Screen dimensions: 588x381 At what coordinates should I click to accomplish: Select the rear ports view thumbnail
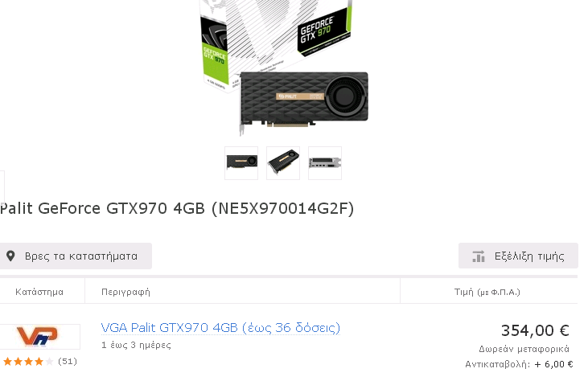[325, 163]
